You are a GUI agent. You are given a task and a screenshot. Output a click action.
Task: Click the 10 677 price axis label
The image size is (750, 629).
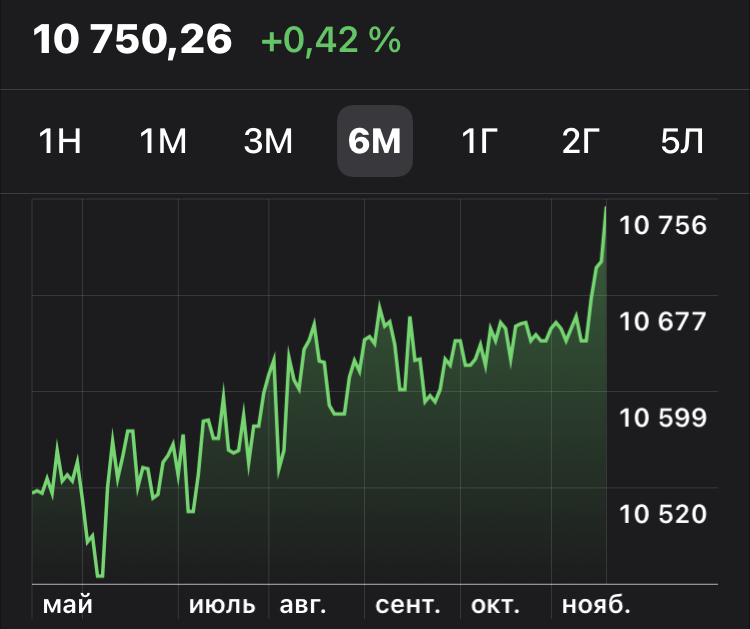point(663,321)
